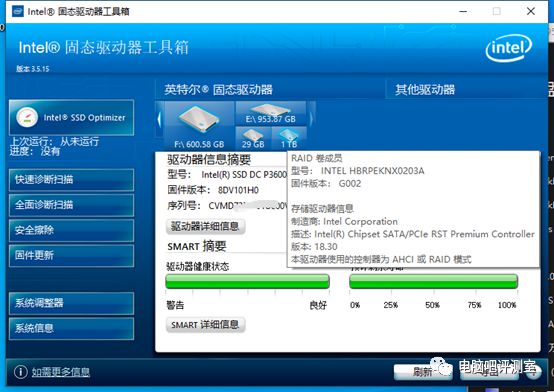
Task: Open drive details (驱动器详细信息)
Action: [205, 226]
